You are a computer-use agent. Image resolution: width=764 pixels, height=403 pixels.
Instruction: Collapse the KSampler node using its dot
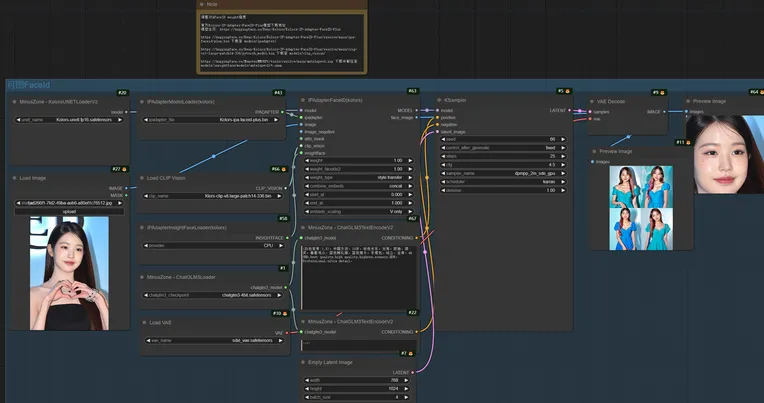click(437, 101)
